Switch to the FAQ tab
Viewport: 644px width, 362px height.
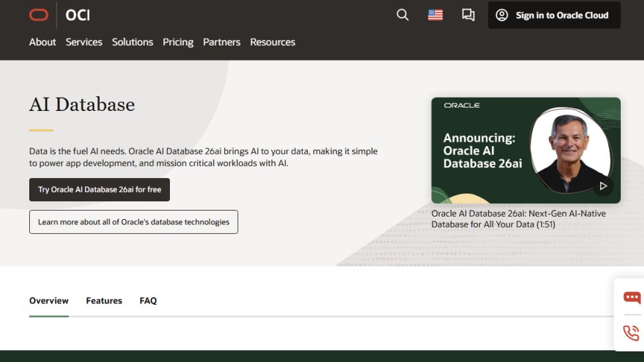pos(148,301)
